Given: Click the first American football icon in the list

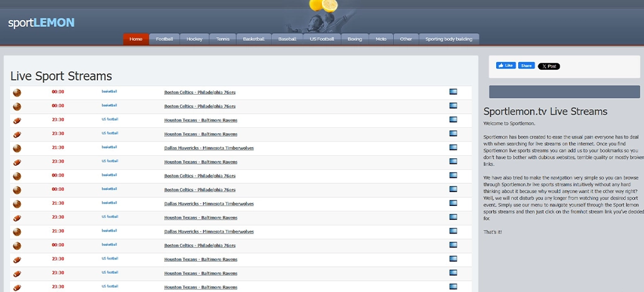Looking at the screenshot, I should pos(17,120).
